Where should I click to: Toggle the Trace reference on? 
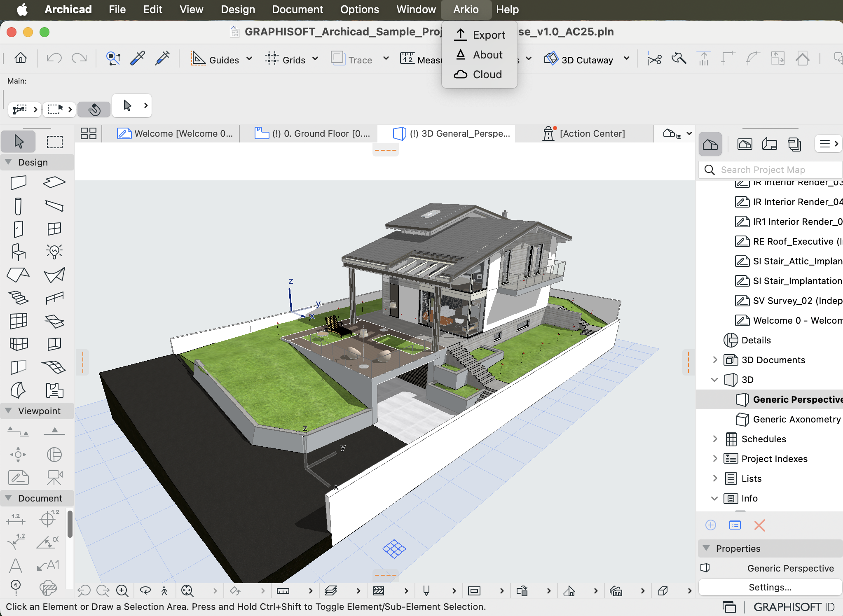pyautogui.click(x=338, y=59)
